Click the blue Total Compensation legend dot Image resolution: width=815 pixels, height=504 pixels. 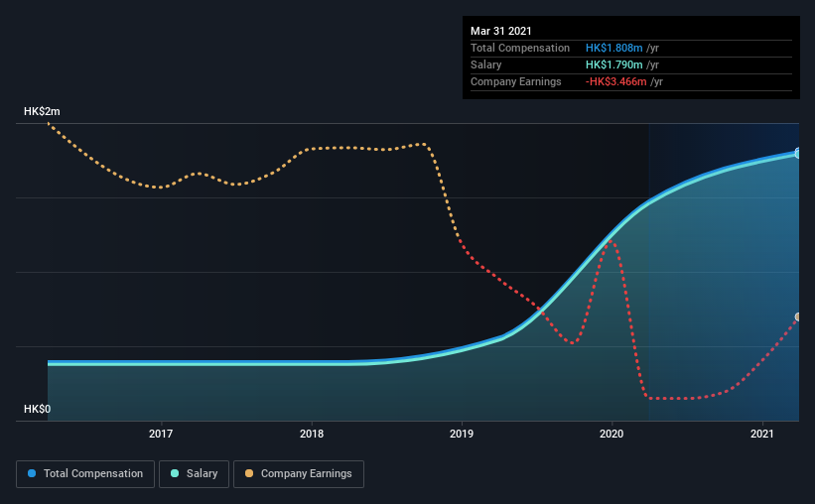(x=32, y=473)
